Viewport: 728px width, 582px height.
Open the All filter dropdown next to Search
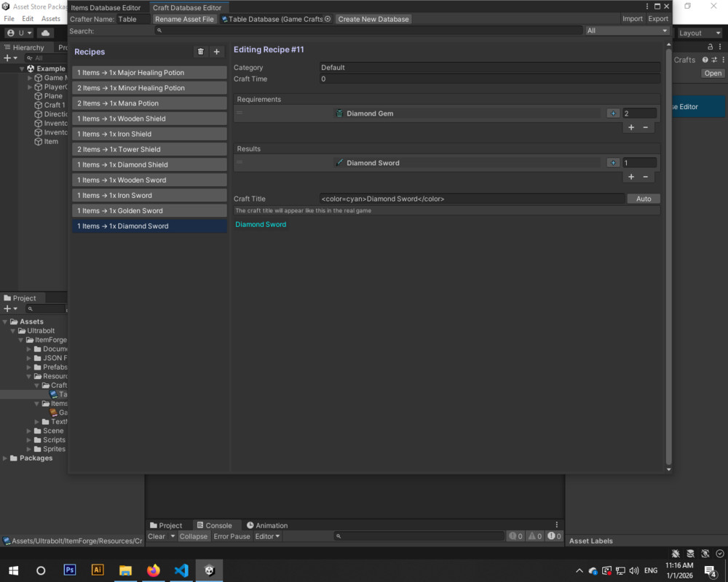tap(626, 31)
